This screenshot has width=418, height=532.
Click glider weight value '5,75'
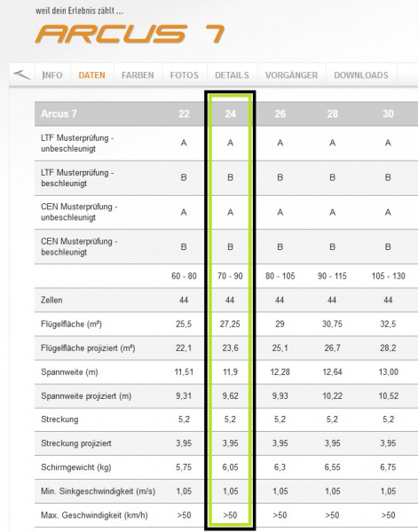[184, 467]
